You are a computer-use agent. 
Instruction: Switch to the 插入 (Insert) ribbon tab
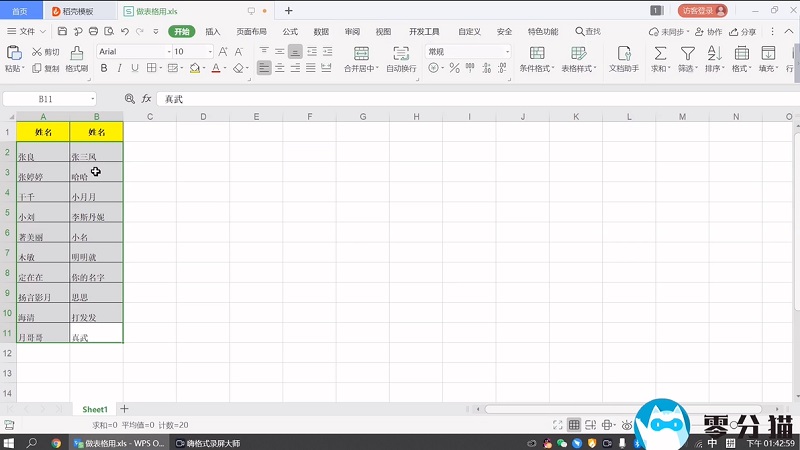213,31
